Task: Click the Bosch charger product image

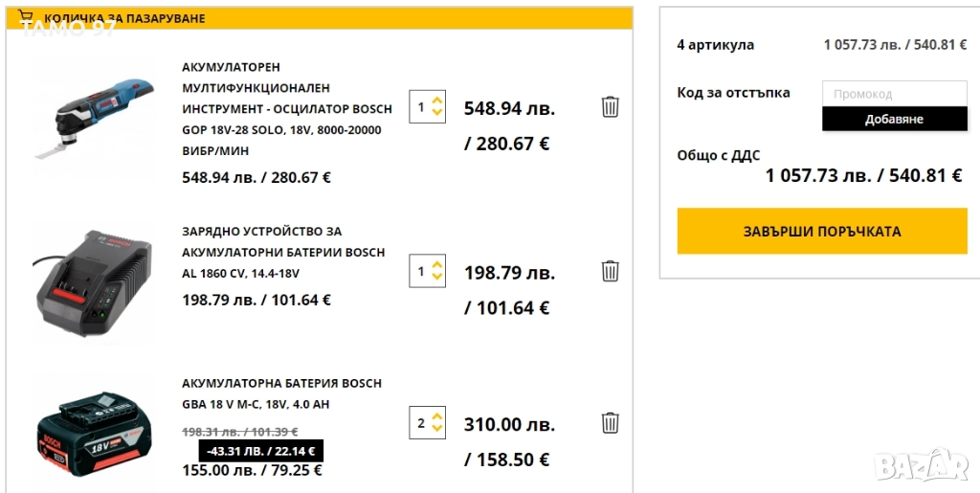Action: click(93, 282)
